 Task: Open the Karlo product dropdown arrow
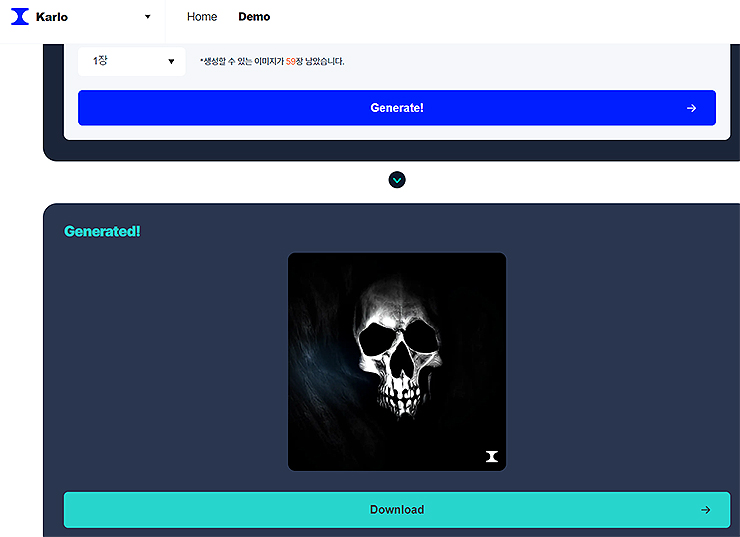[x=147, y=17]
